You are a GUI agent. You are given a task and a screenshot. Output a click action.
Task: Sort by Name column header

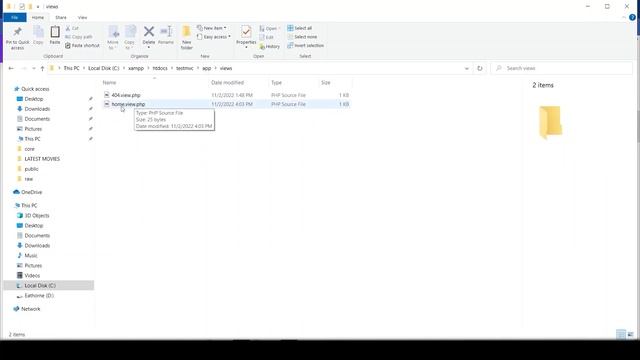[x=109, y=83]
